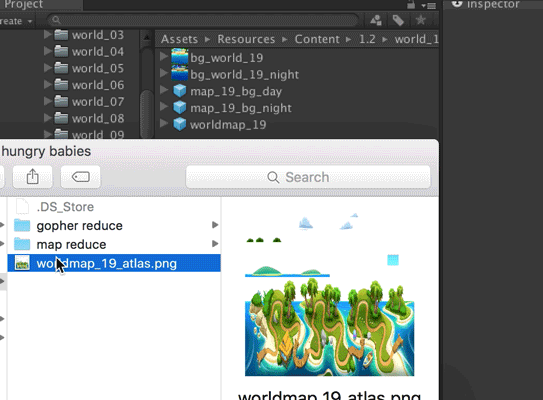543x400 pixels.
Task: Select worldmap_19_atlas.png in Finder list
Action: click(114, 263)
